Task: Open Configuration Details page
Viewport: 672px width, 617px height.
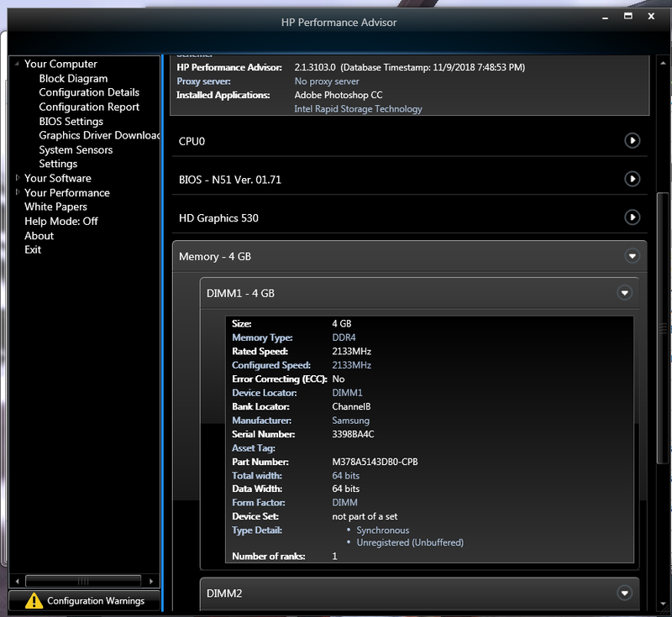Action: (89, 93)
